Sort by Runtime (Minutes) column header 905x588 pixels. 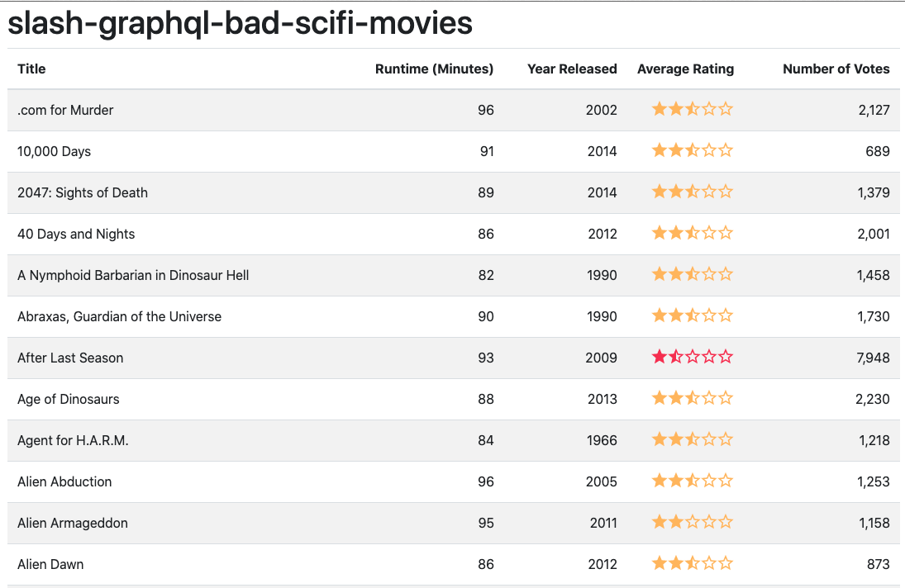[x=434, y=69]
